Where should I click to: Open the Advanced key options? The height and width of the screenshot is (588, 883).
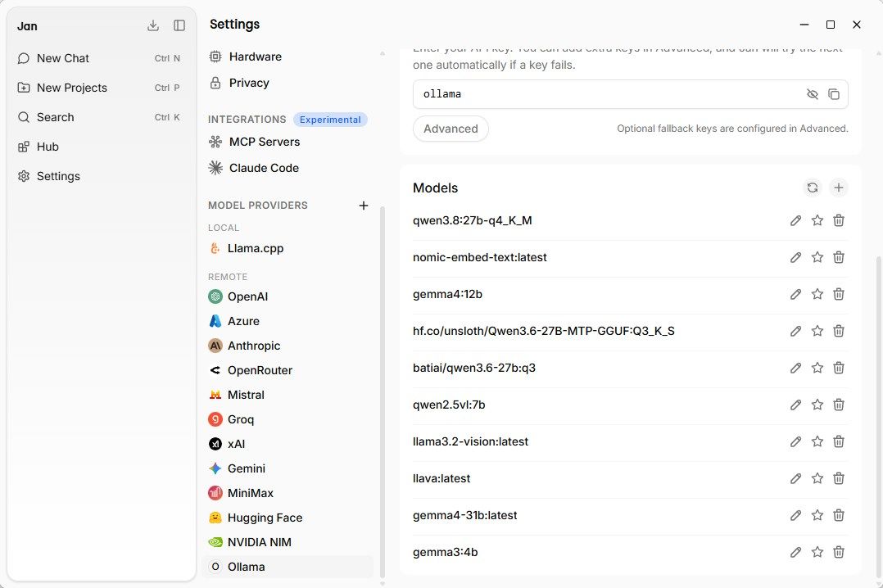coord(451,129)
